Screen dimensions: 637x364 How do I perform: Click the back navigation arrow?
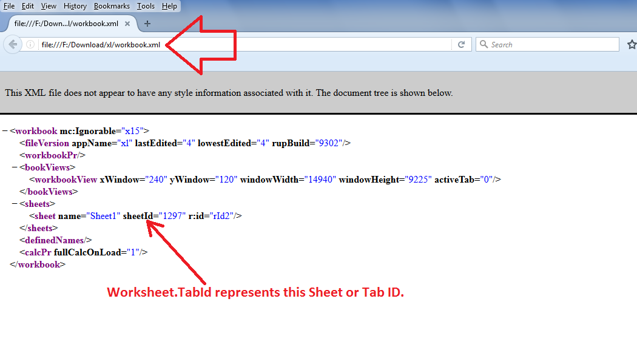pos(12,44)
